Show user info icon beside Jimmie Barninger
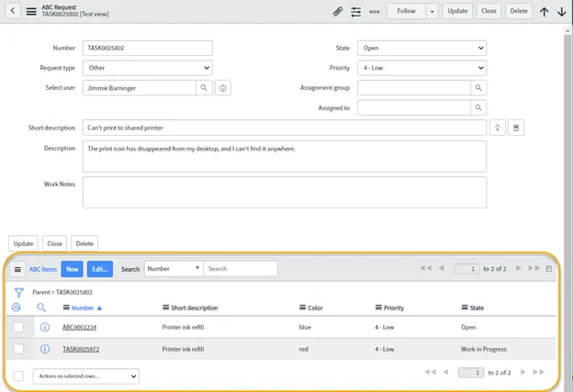This screenshot has width=573, height=392. click(x=223, y=88)
